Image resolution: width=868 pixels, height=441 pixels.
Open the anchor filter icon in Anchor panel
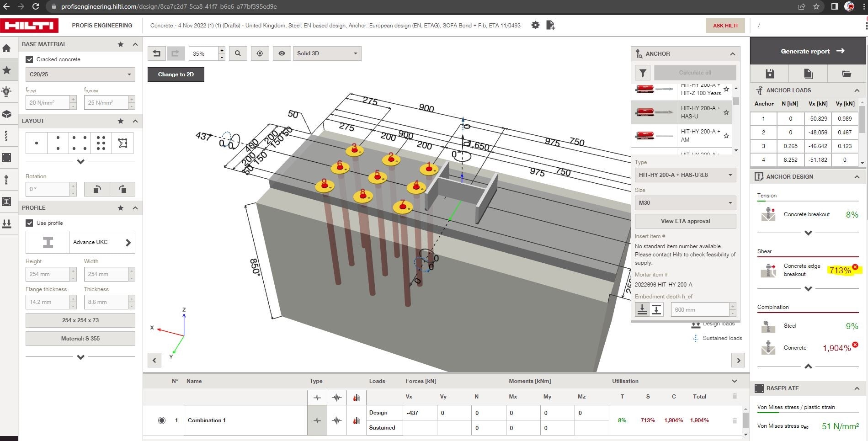(x=642, y=72)
